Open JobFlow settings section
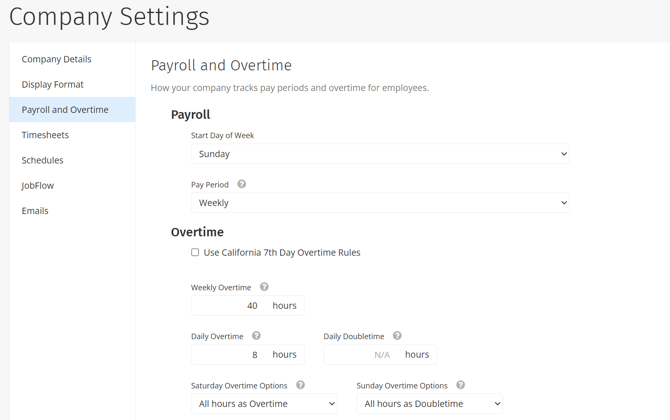The image size is (670, 420). click(x=38, y=186)
